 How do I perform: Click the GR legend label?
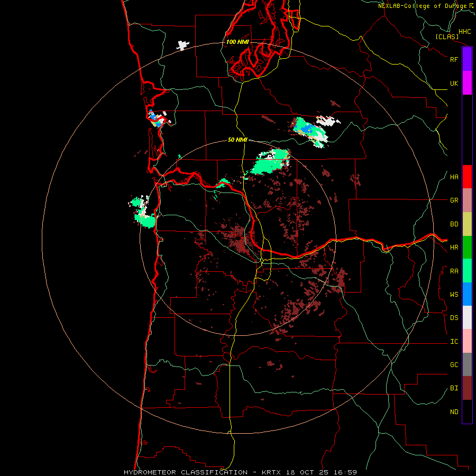click(454, 200)
